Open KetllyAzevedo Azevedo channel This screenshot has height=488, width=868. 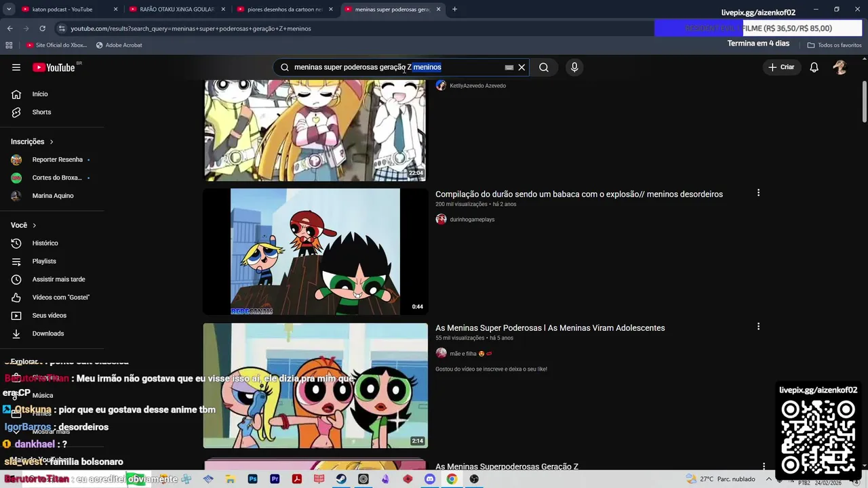point(477,85)
